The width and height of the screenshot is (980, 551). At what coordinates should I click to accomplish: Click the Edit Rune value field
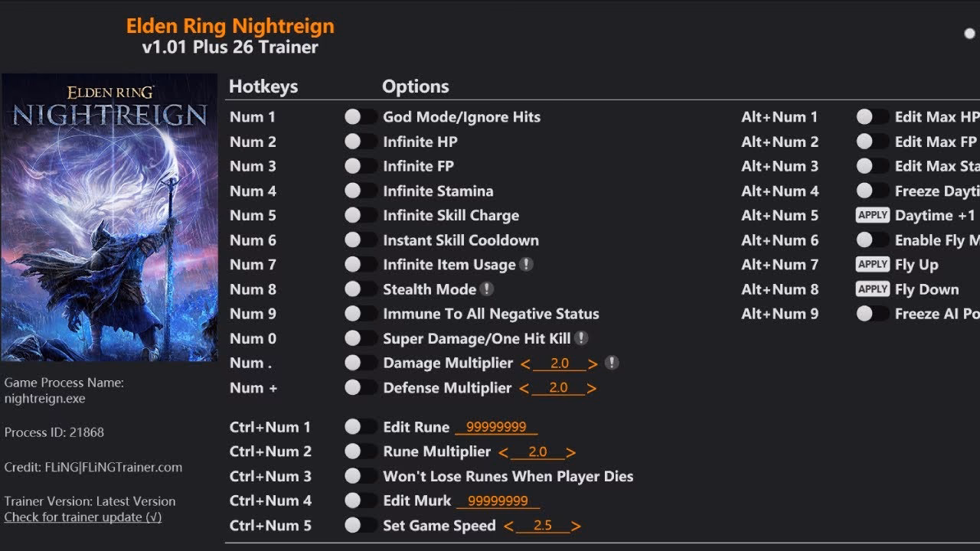tap(496, 427)
